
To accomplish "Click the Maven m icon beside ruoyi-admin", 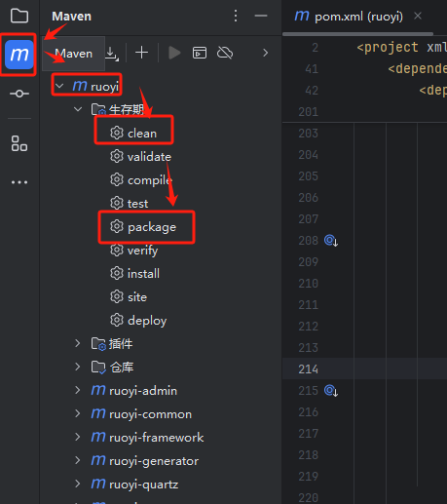I will tap(98, 390).
